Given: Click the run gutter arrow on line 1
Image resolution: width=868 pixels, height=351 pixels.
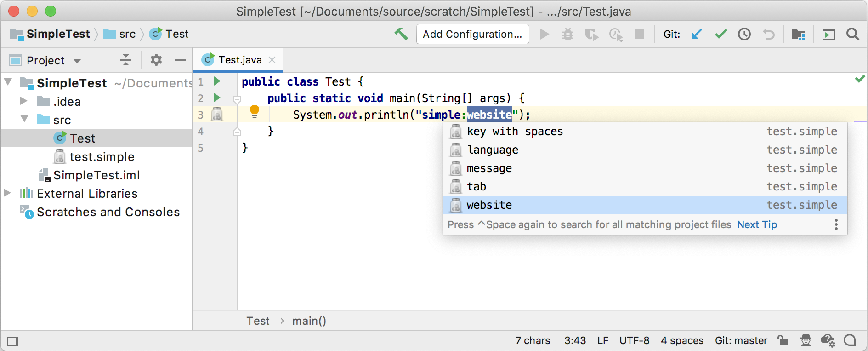Looking at the screenshot, I should [x=217, y=81].
